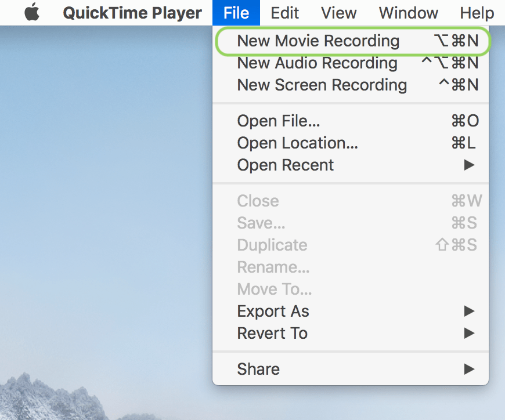Select New Audio Recording

pyautogui.click(x=317, y=63)
